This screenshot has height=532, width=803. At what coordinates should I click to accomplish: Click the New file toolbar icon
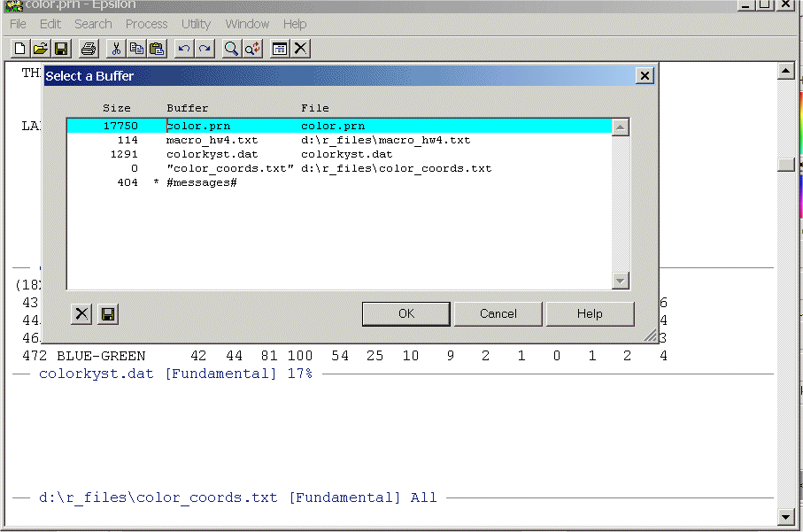(x=19, y=48)
